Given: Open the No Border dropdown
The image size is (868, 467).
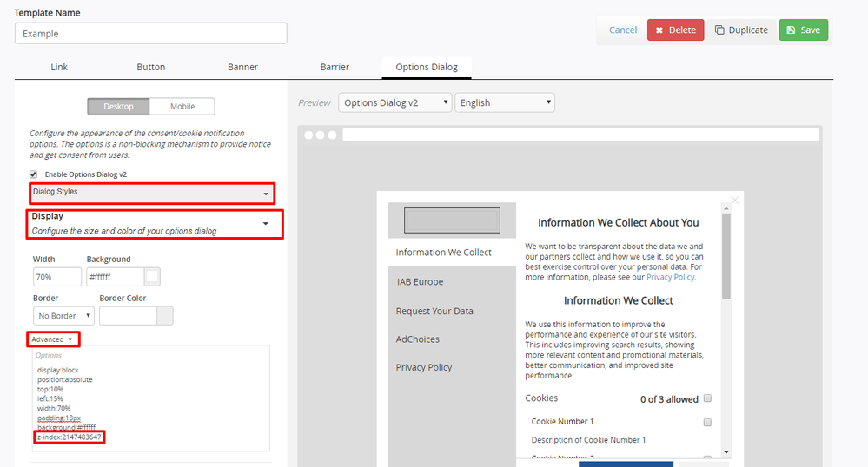Looking at the screenshot, I should (x=63, y=316).
